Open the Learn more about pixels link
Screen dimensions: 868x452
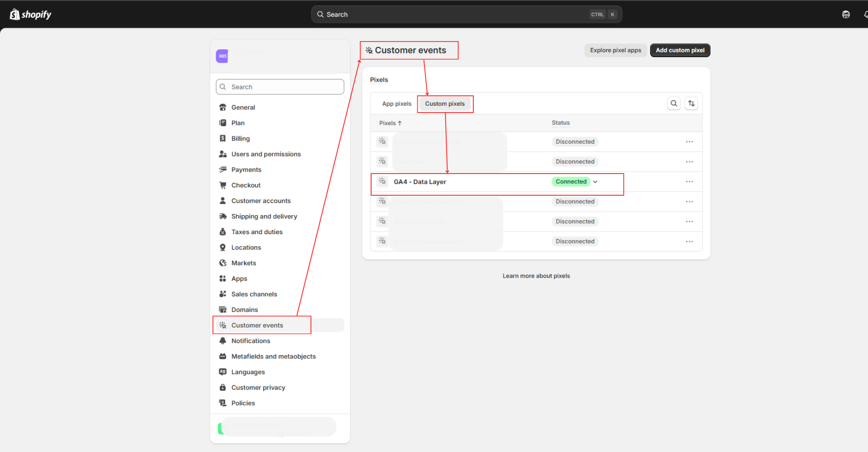click(536, 276)
